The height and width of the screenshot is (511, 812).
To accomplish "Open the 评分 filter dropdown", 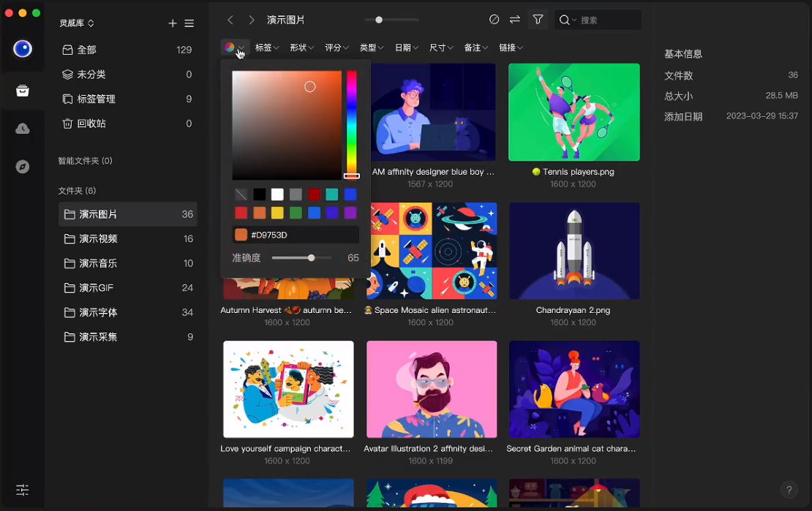I will pyautogui.click(x=337, y=48).
